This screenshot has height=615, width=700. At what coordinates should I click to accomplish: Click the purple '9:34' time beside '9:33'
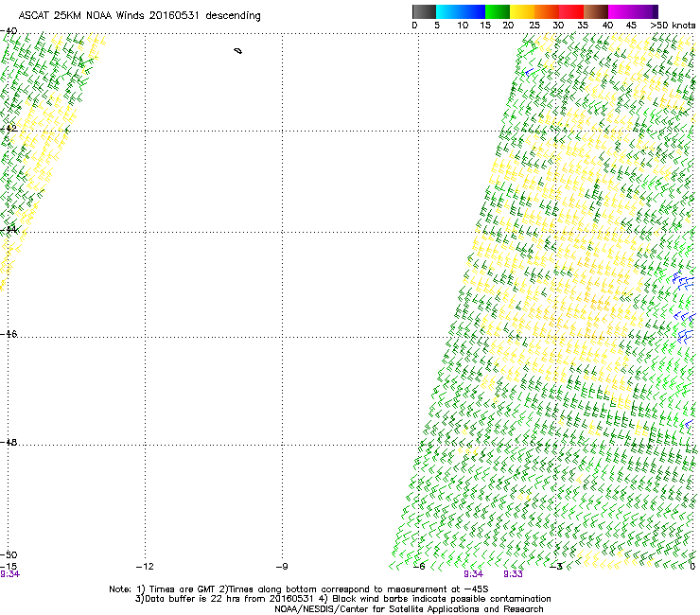click(473, 574)
